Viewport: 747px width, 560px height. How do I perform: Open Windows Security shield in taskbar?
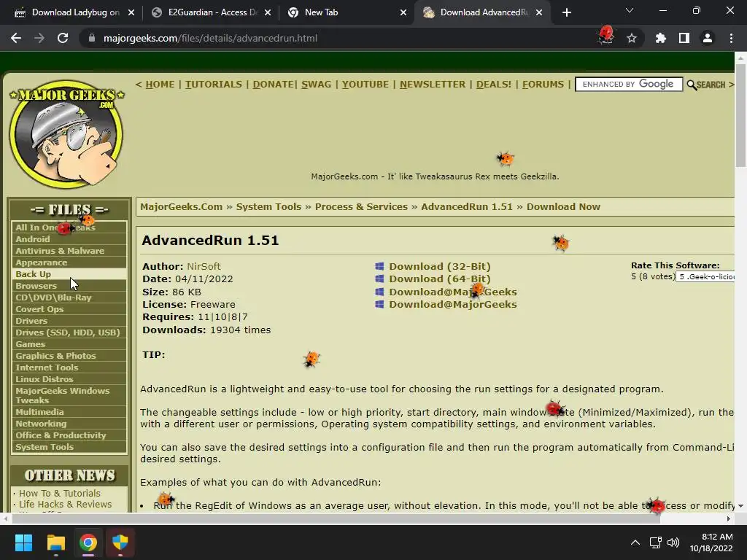120,542
